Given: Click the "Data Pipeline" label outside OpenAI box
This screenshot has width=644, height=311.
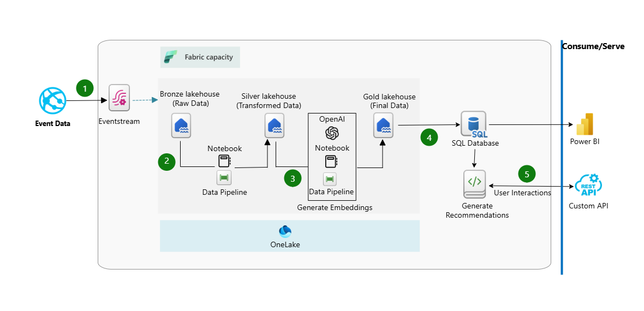Looking at the screenshot, I should (x=225, y=192).
